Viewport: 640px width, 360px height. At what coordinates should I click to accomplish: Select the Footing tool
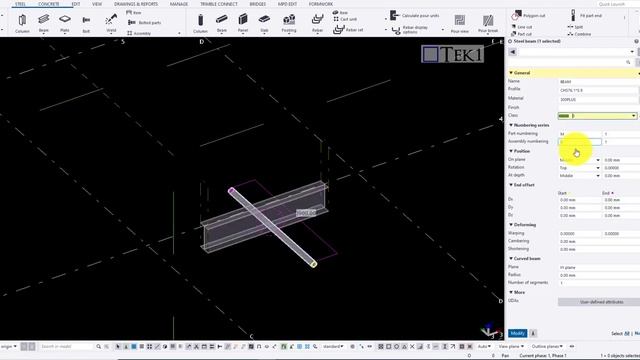(x=289, y=23)
